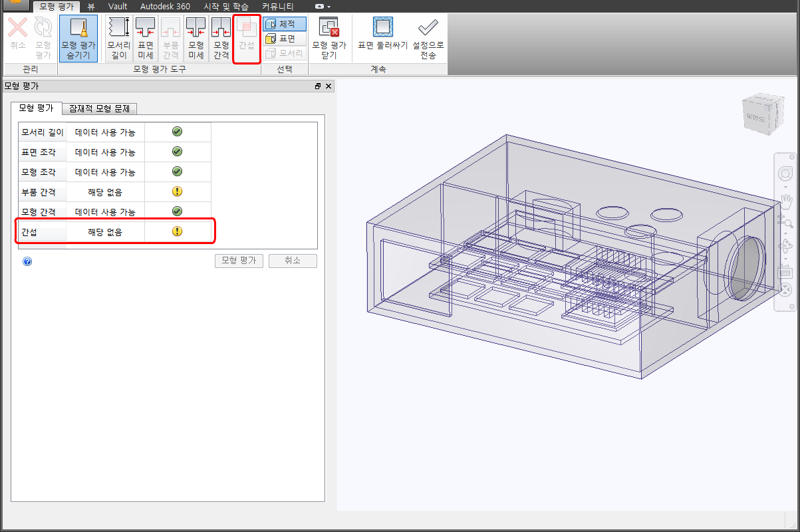The width and height of the screenshot is (800, 532).
Task: Open the 모형 평가 ribbon tab
Action: (57, 7)
